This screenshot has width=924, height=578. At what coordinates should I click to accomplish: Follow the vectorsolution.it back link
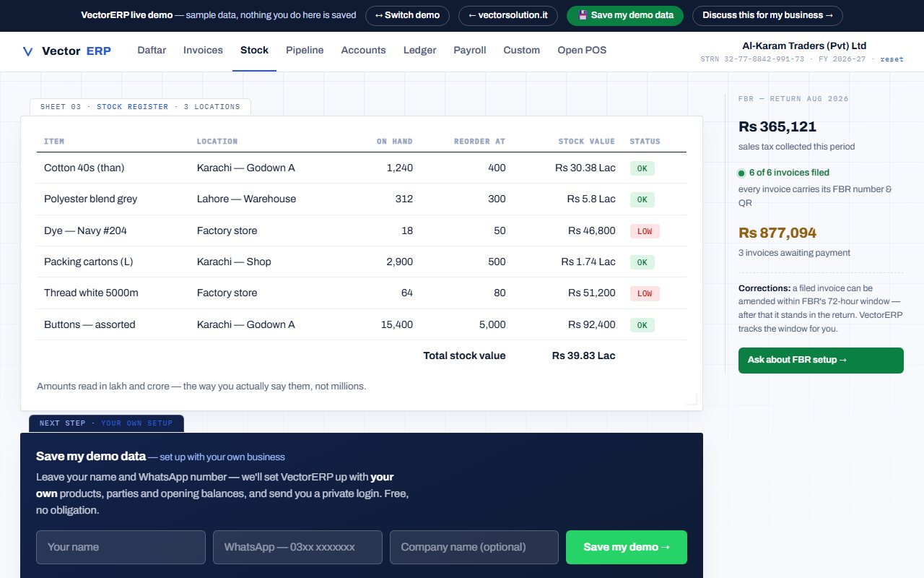pyautogui.click(x=508, y=15)
